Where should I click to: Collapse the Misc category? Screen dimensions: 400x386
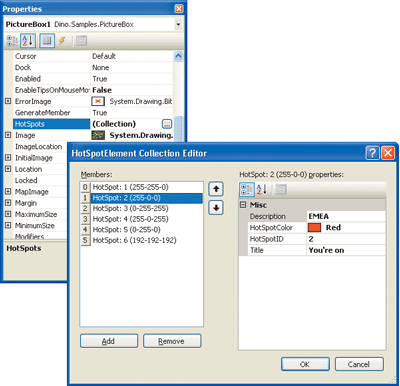point(243,205)
